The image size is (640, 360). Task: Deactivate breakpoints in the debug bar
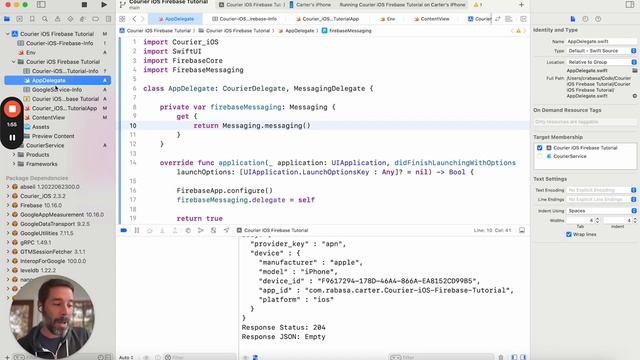tap(124, 230)
